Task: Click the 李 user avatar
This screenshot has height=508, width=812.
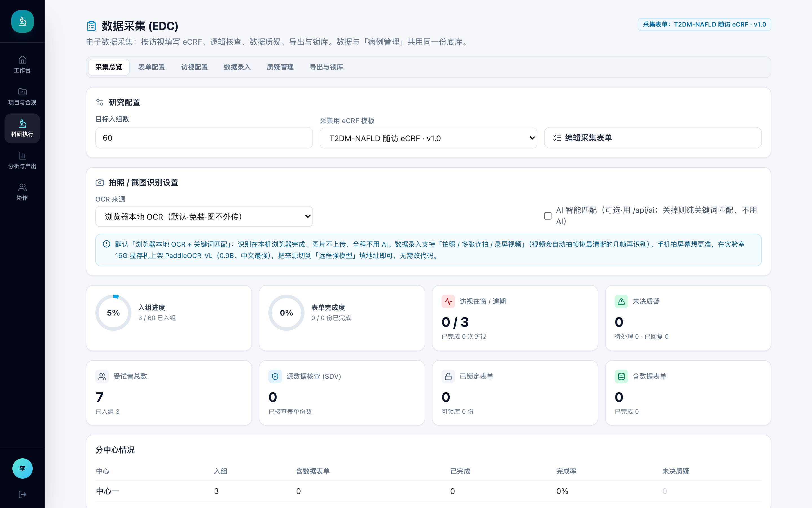Action: (23, 468)
